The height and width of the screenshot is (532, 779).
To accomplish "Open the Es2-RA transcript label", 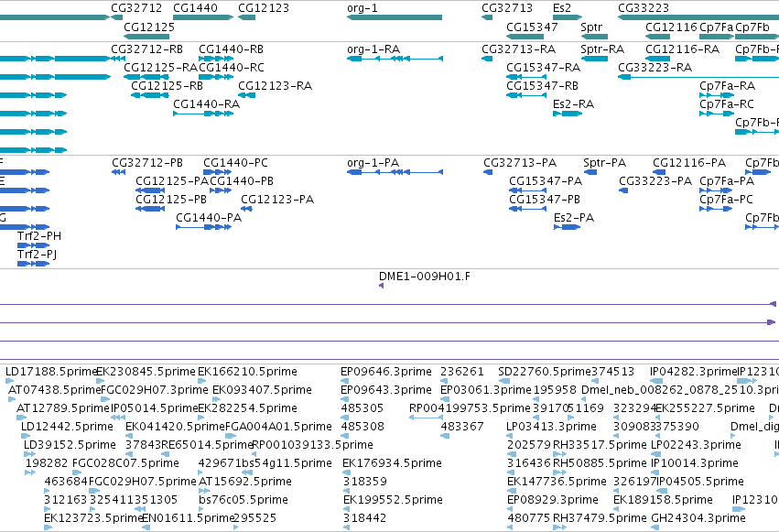I will 573,103.
